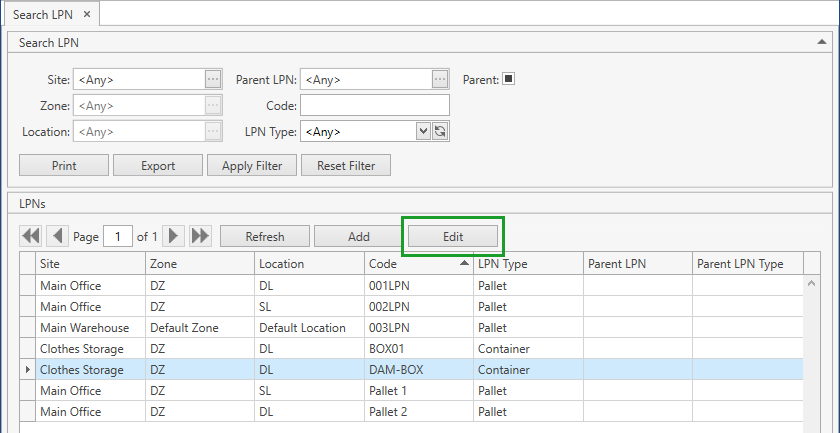This screenshot has height=433, width=840.
Task: Collapse the Search LPN panel
Action: coord(822,43)
